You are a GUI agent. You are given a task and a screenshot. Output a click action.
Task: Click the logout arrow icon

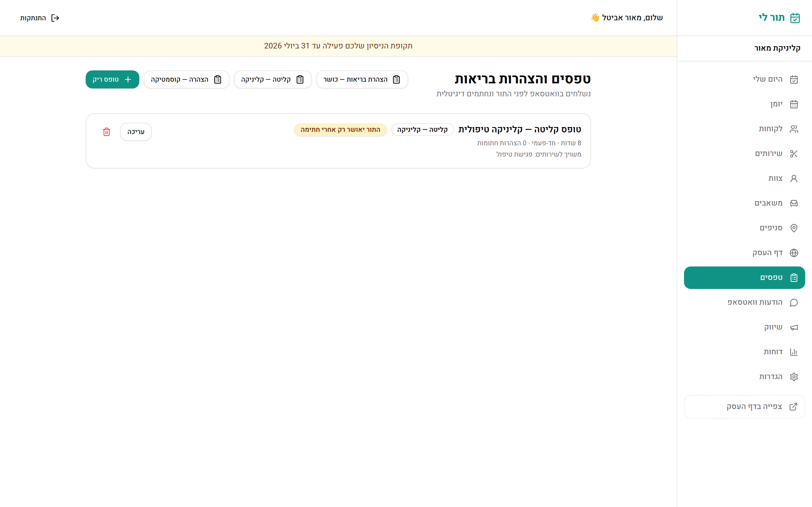[55, 18]
